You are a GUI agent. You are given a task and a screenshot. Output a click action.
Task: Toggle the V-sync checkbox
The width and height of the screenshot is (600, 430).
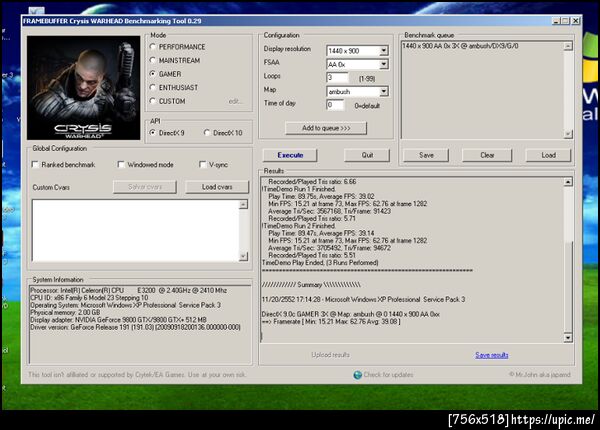203,165
